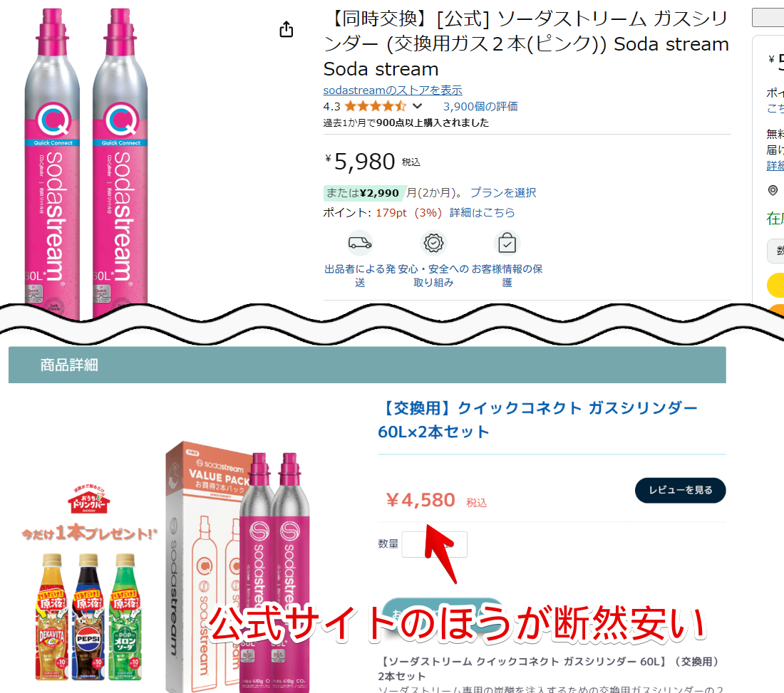The image size is (784, 693).
Task: Click the レビューを見る button
Action: [680, 490]
